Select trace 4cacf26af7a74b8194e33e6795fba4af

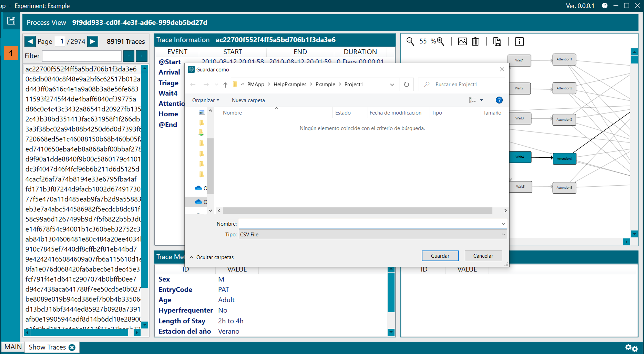pyautogui.click(x=81, y=179)
